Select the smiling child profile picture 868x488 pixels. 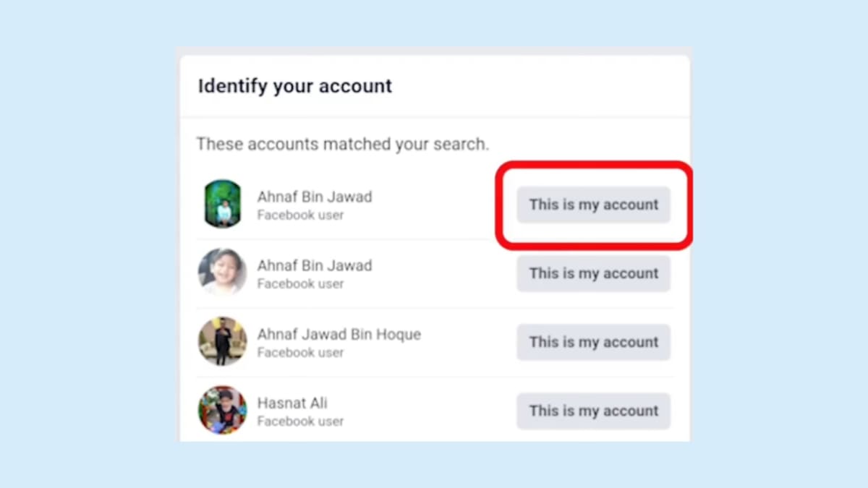coord(222,273)
